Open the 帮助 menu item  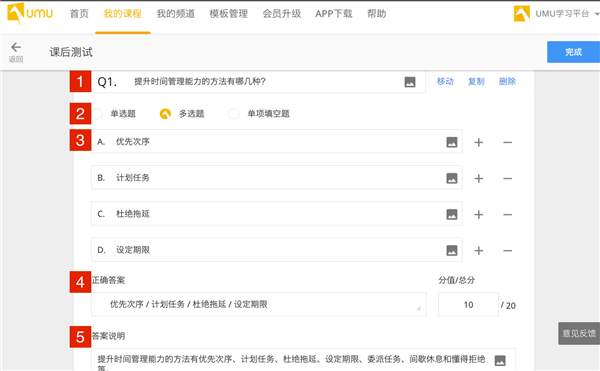(377, 14)
